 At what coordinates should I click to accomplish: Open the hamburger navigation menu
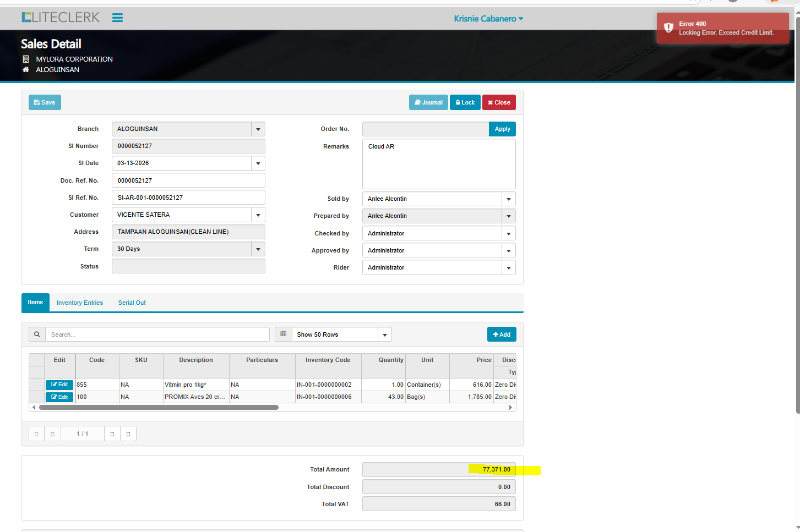(117, 18)
